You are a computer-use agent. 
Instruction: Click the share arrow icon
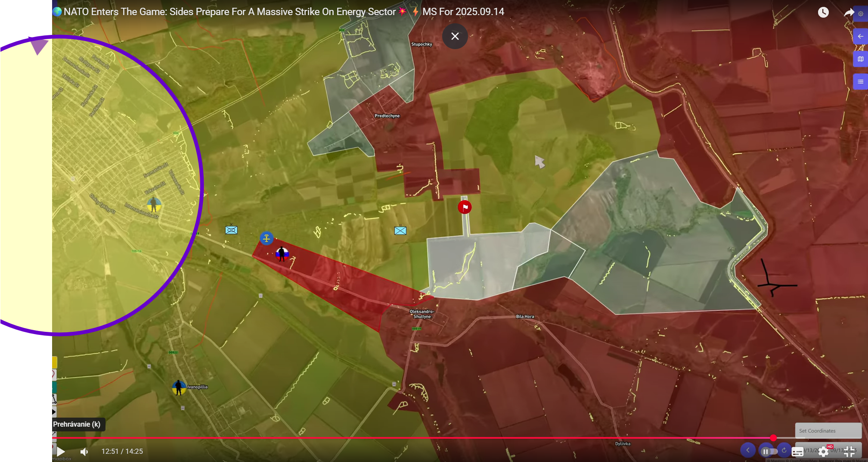(848, 12)
